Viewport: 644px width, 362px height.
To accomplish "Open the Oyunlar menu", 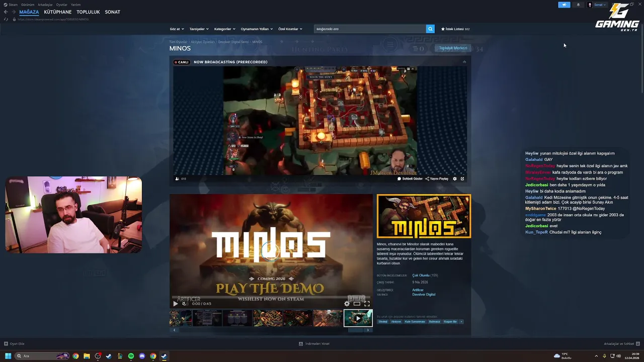I will [x=62, y=5].
